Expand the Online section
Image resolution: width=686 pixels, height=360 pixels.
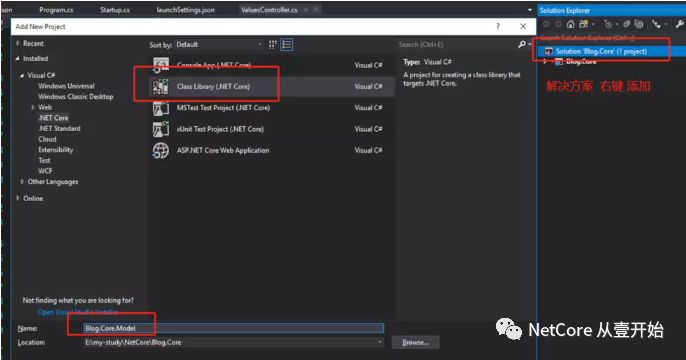point(18,198)
